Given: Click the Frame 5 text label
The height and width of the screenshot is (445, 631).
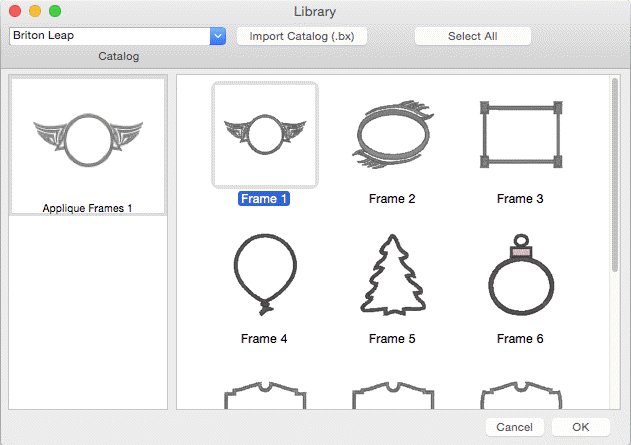Looking at the screenshot, I should coord(392,339).
